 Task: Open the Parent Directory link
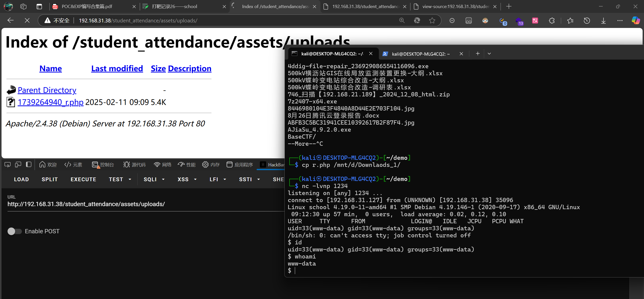pos(47,90)
